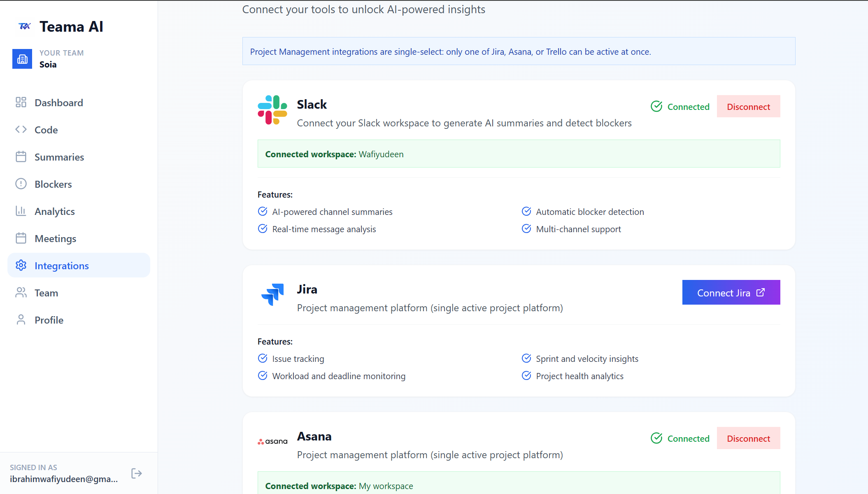Open the Summaries page
Image resolution: width=868 pixels, height=494 pixels.
[59, 157]
